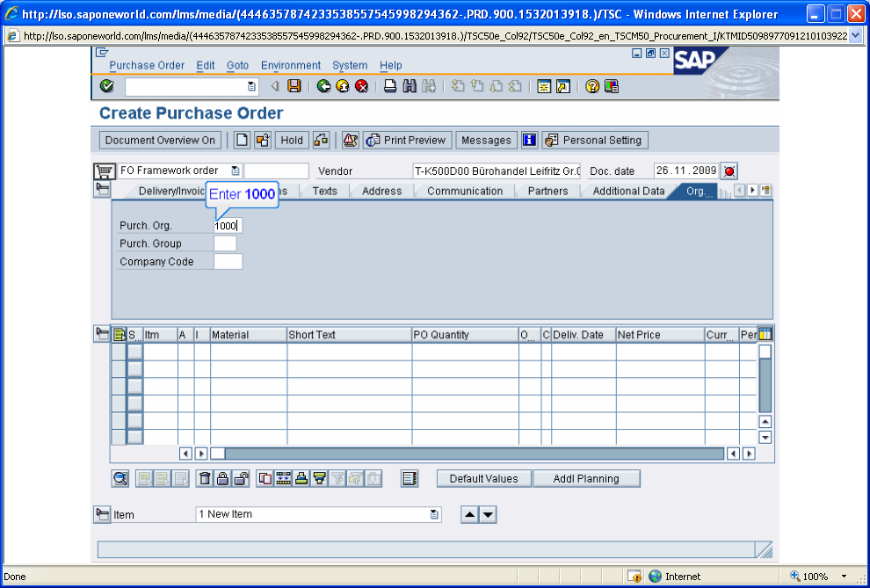
Task: Click the Other Purchase Order icon beside Hold
Action: [x=263, y=140]
